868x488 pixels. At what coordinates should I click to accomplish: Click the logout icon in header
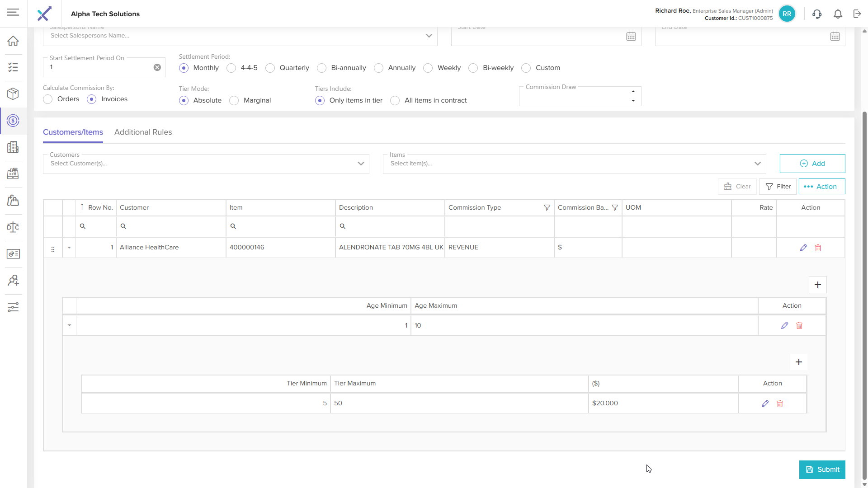pos(857,14)
